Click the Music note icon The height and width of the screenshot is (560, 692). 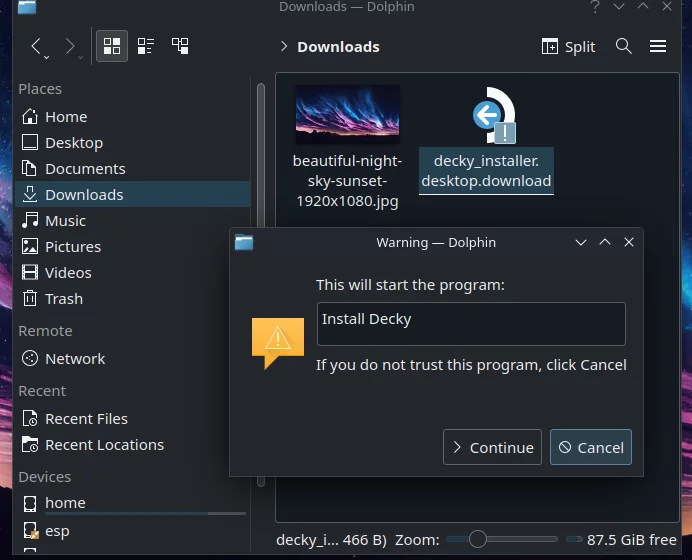click(x=30, y=220)
